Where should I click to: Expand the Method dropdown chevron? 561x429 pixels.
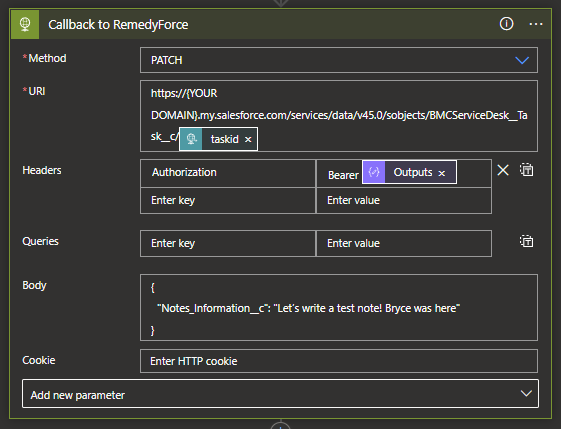click(x=522, y=60)
